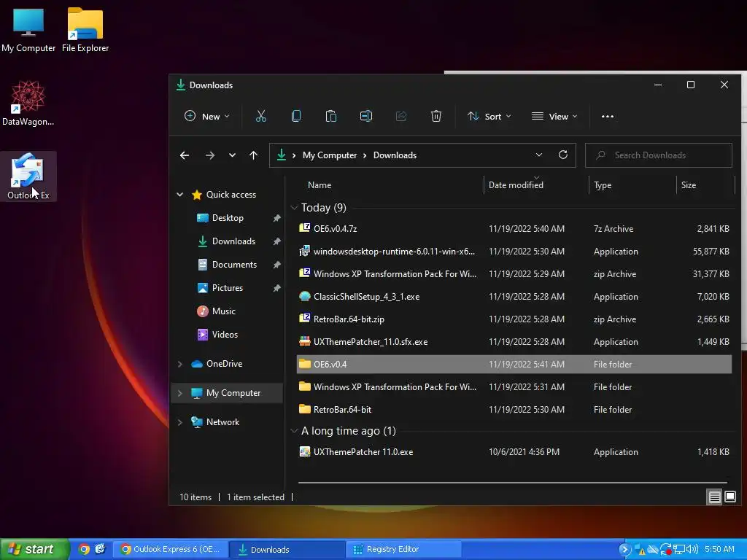
Task: Select the DataWagon desktop shortcut
Action: (x=28, y=104)
